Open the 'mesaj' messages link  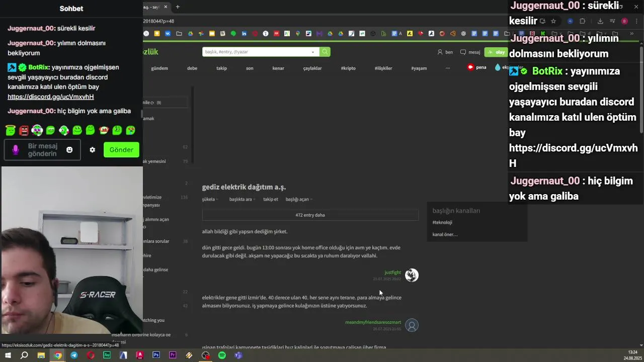coord(470,52)
